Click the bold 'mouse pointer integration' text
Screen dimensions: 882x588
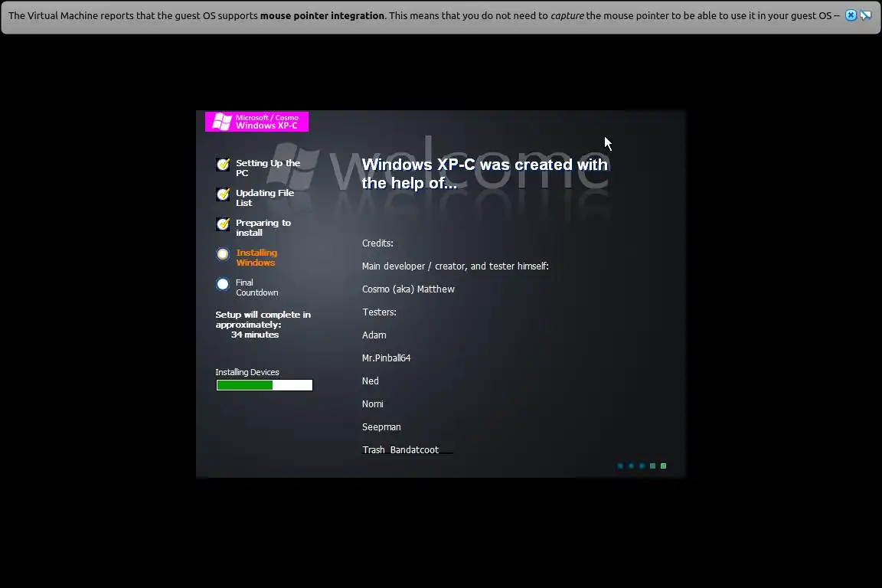tap(322, 16)
